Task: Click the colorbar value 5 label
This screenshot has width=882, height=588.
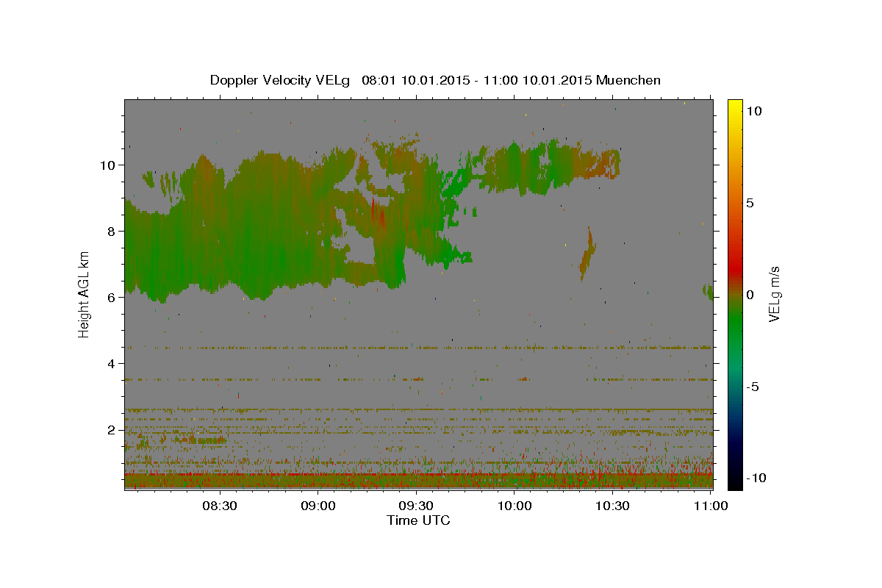Action: [x=750, y=202]
